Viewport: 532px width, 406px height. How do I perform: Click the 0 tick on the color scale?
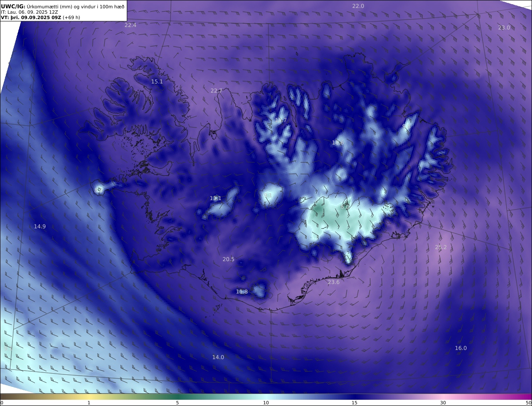click(x=2, y=403)
